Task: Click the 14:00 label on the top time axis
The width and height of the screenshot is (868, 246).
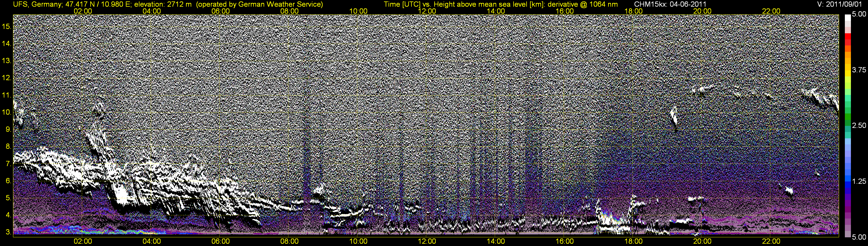Action: tap(496, 11)
